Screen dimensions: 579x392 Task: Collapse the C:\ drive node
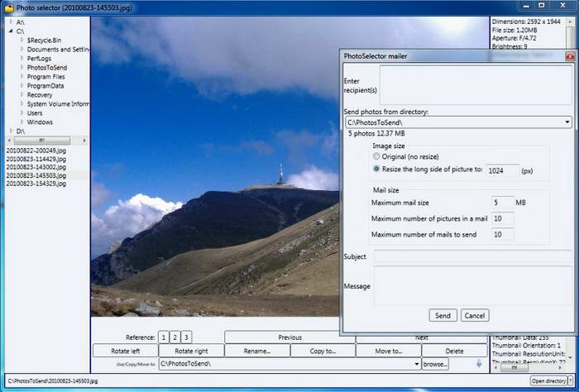point(11,31)
